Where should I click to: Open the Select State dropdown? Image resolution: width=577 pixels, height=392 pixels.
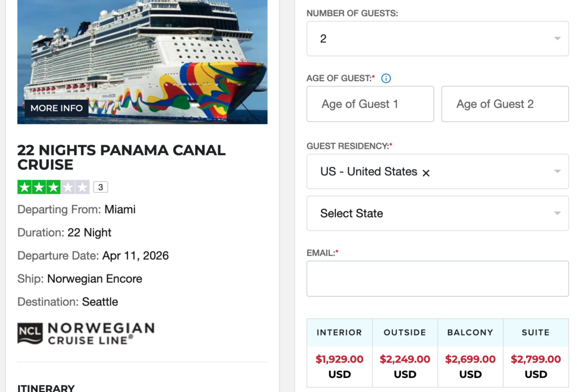pos(437,213)
